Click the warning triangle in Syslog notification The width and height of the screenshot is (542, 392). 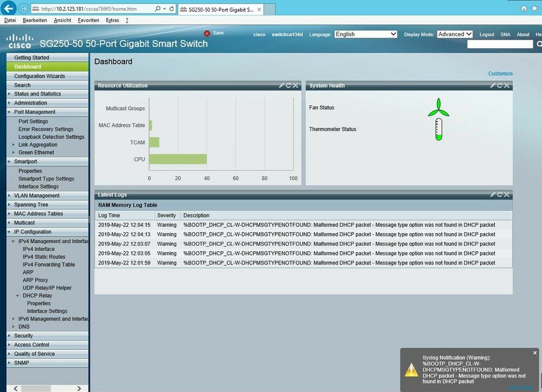[411, 370]
